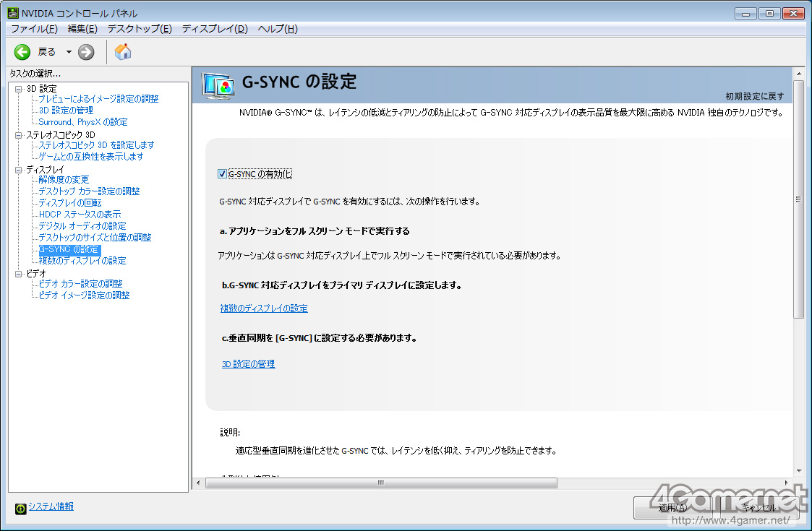Open the 複数のディスプレイの設定 link in content
The width and height of the screenshot is (812, 531).
[x=264, y=308]
